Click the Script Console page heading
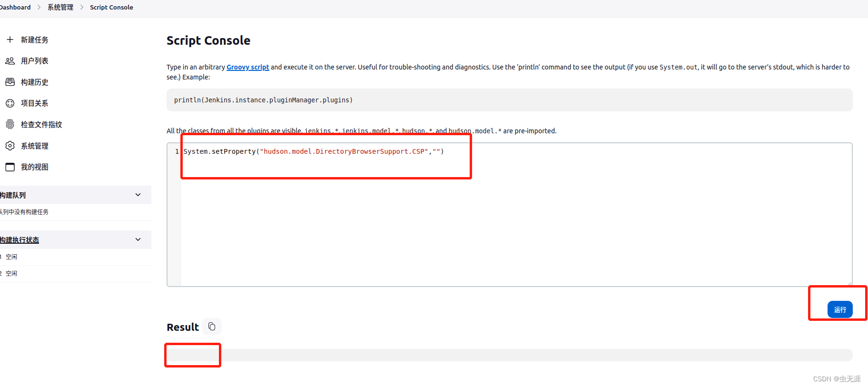Viewport: 868px width, 387px height. point(208,40)
